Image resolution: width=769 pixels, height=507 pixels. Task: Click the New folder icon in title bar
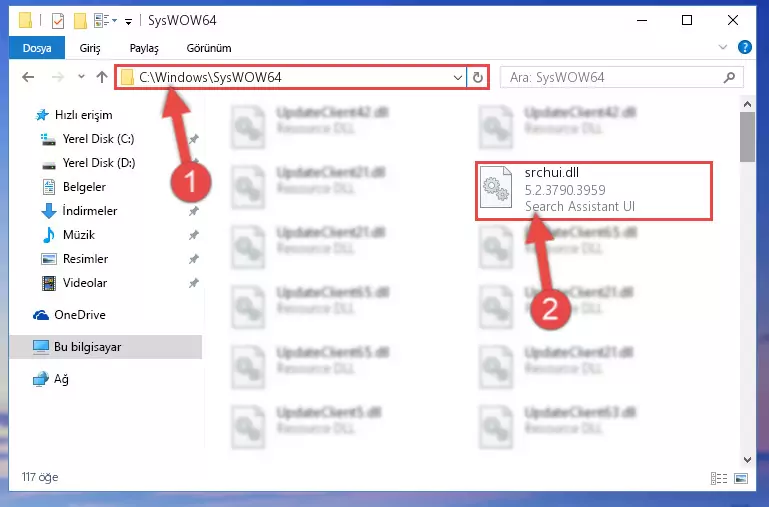click(x=80, y=21)
